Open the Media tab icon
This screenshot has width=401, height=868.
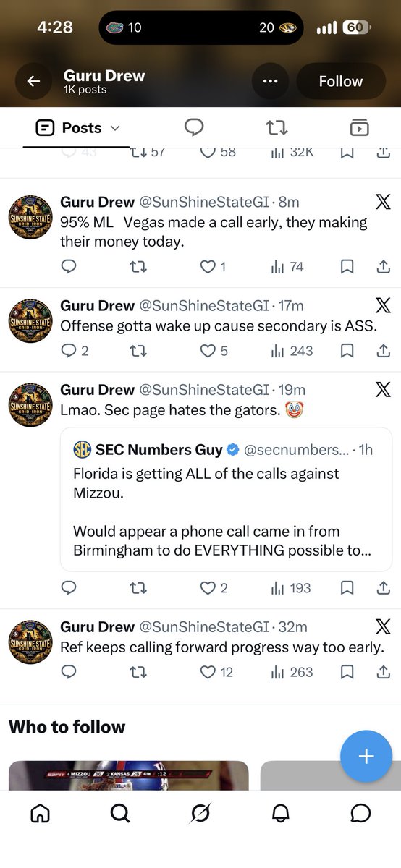(359, 128)
